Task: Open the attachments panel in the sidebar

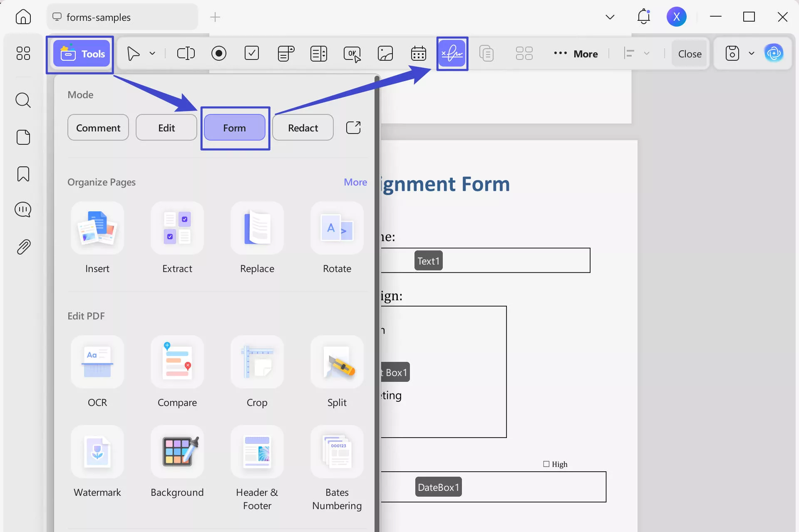Action: [x=23, y=246]
